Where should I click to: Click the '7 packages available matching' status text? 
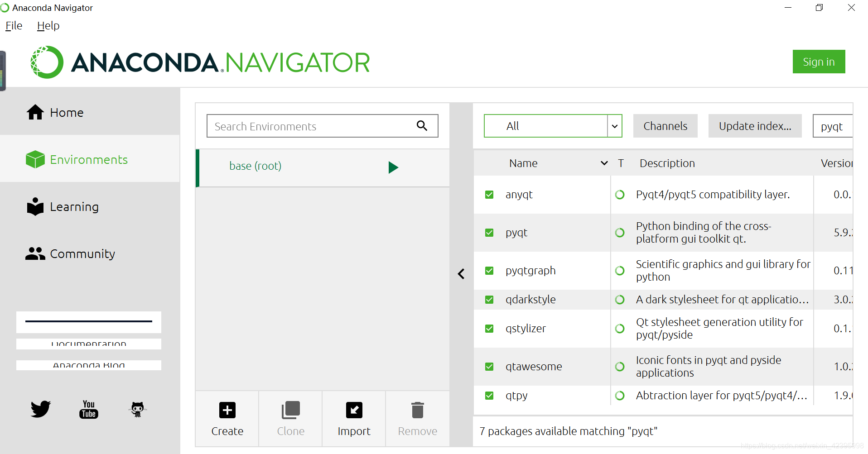pyautogui.click(x=568, y=431)
